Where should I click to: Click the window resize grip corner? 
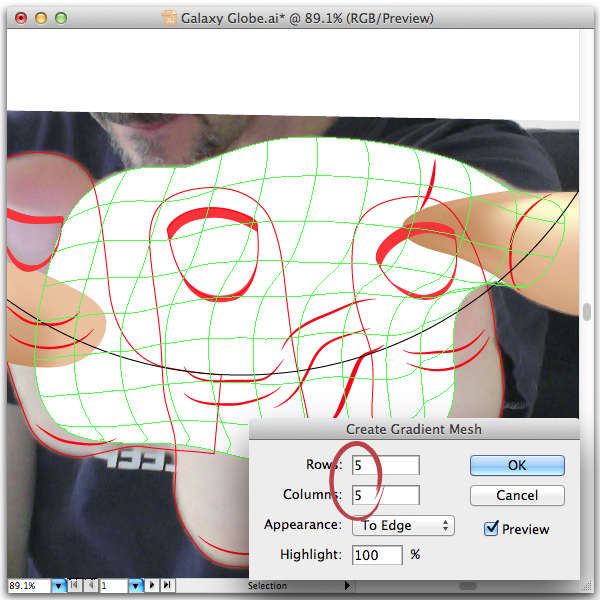[587, 586]
